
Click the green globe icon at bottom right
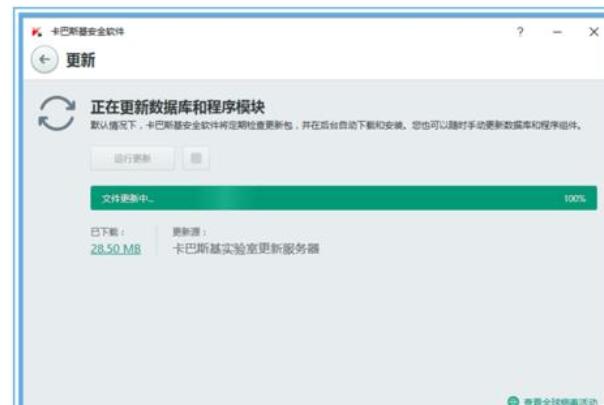tap(513, 401)
